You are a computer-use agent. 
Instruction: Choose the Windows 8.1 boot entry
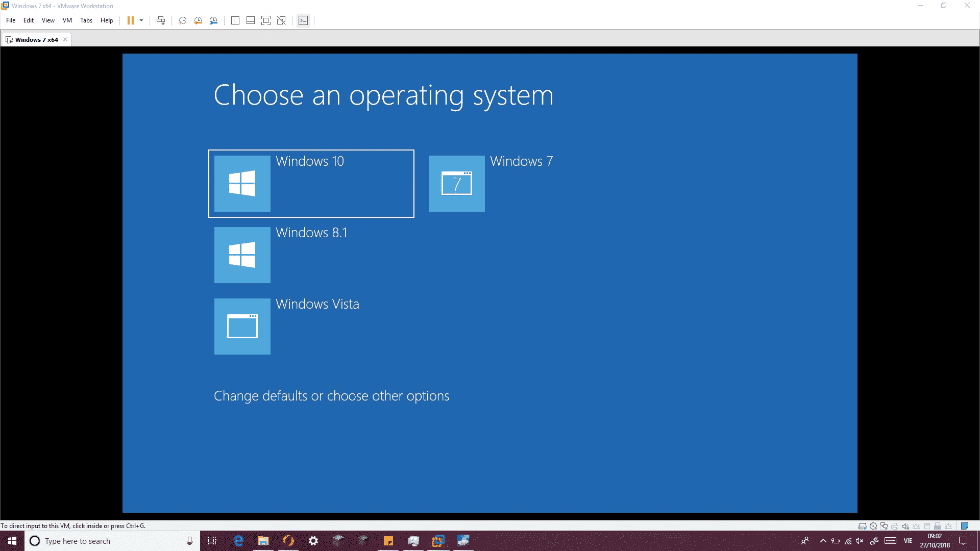tap(281, 255)
